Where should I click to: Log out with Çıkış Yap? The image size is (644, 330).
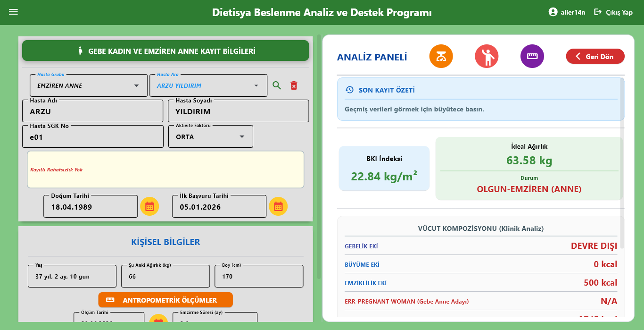(613, 12)
